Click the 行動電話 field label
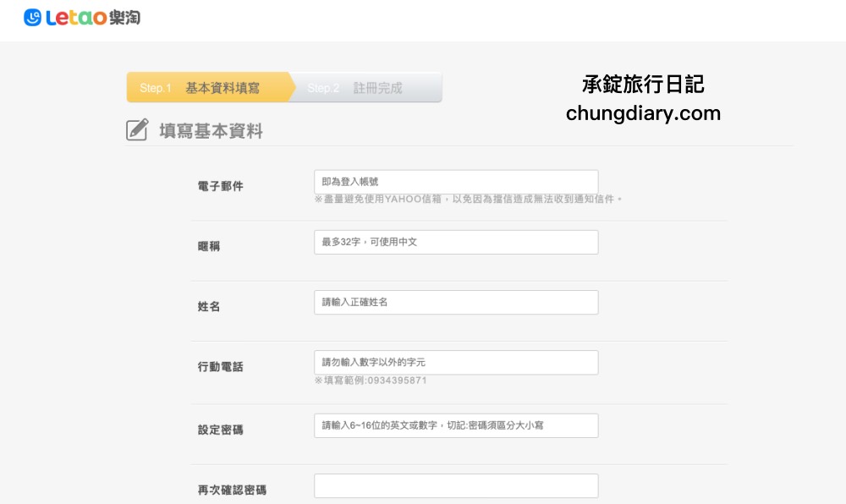The image size is (846, 504). [x=220, y=366]
